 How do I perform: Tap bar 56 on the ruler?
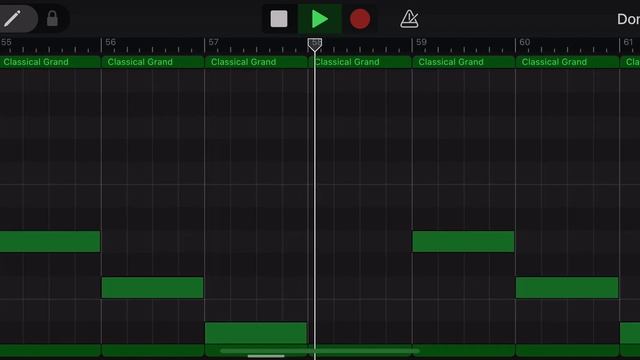[x=110, y=42]
